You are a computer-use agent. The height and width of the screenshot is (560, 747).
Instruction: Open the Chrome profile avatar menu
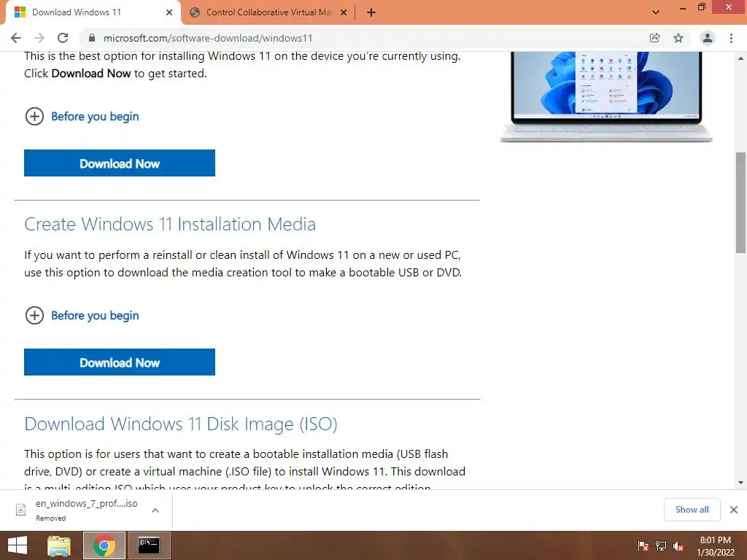(x=708, y=38)
